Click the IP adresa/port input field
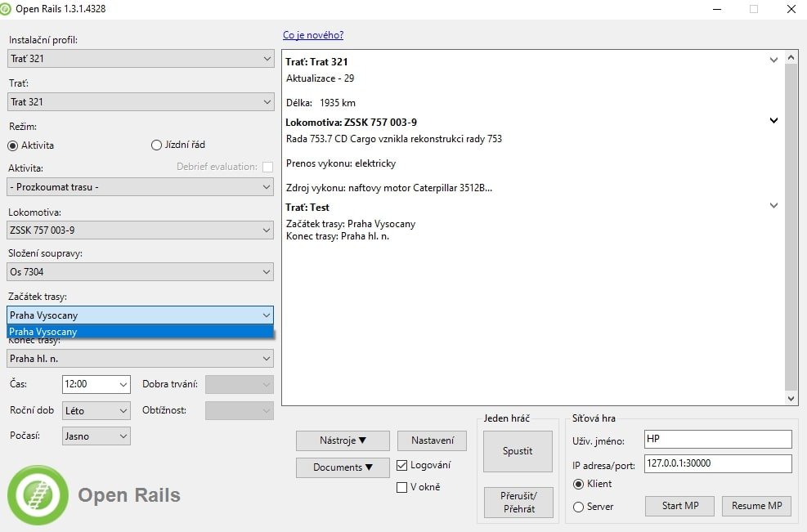Screen dimensions: 807x532 [x=718, y=463]
